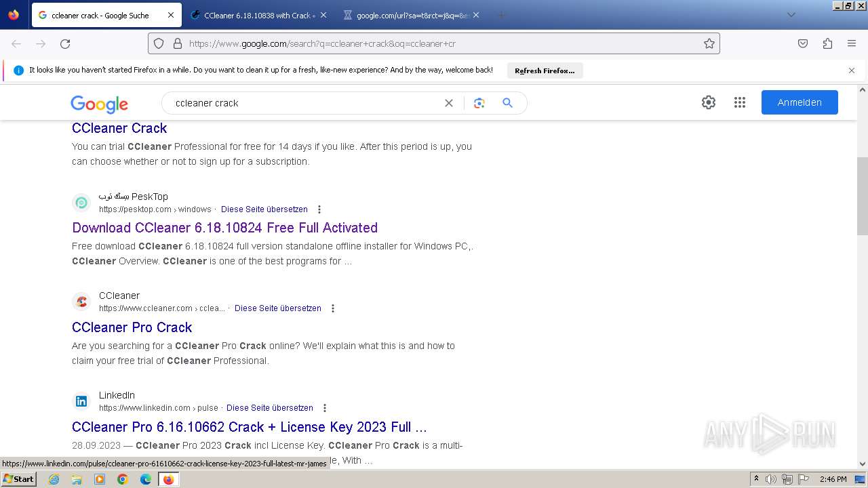The image size is (868, 488).
Task: Click the browser back arrow
Action: 16,43
